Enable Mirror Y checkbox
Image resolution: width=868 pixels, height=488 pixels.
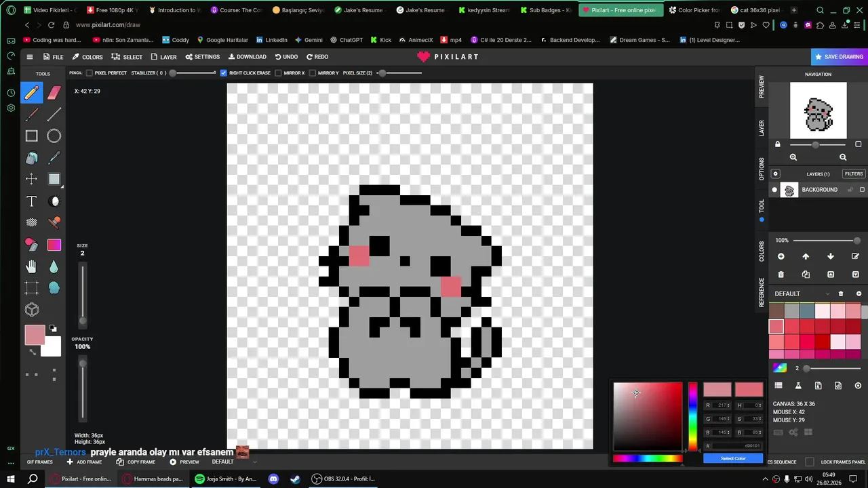313,73
